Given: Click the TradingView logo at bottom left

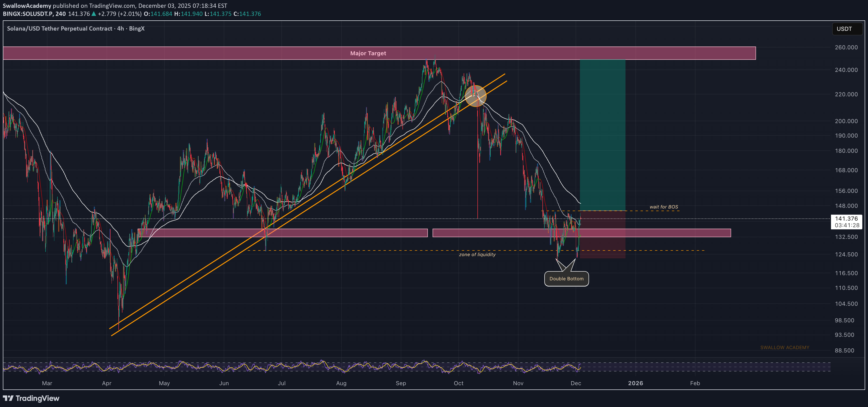Looking at the screenshot, I should pyautogui.click(x=31, y=398).
